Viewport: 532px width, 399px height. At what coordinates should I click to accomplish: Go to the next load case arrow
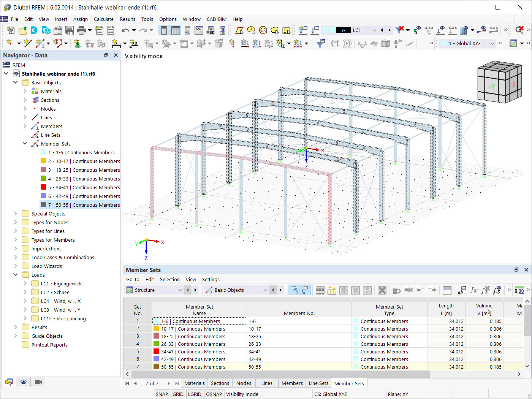pos(390,30)
